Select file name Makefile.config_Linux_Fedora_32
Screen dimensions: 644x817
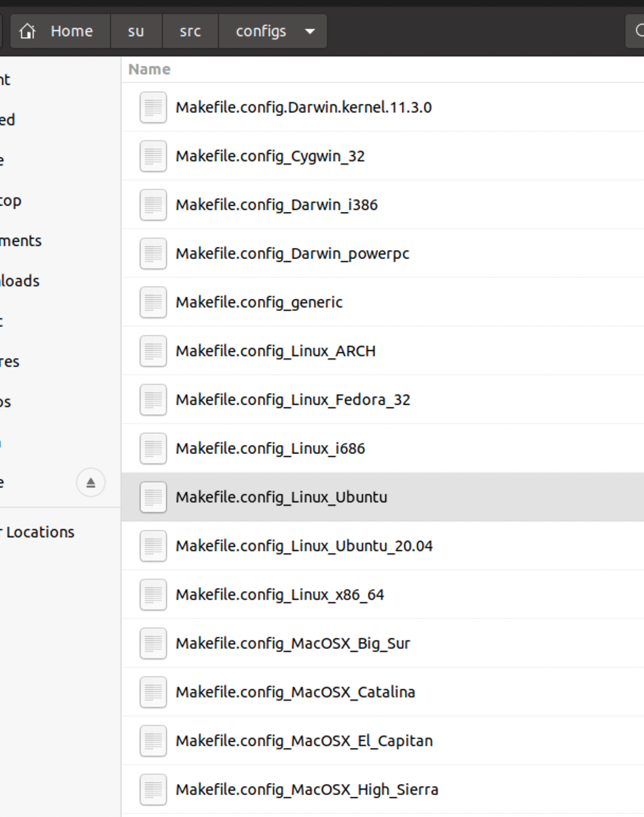293,400
